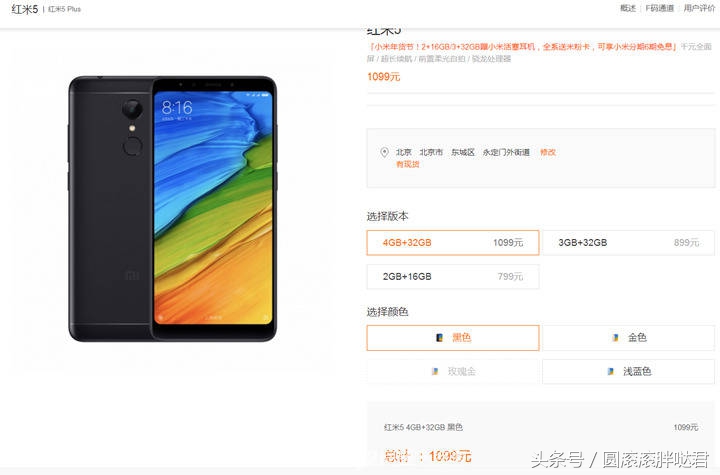Select the 4GB+32GB version option

453,243
